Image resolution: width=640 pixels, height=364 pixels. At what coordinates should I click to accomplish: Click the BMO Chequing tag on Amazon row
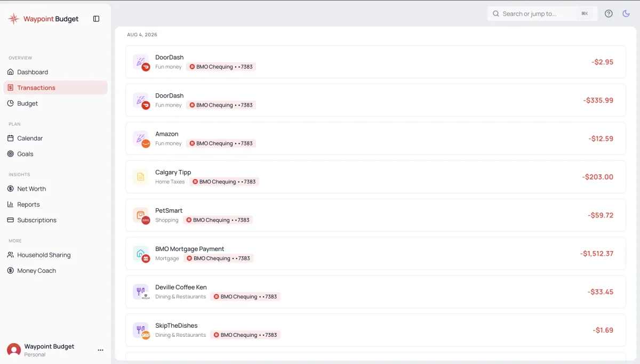click(221, 143)
